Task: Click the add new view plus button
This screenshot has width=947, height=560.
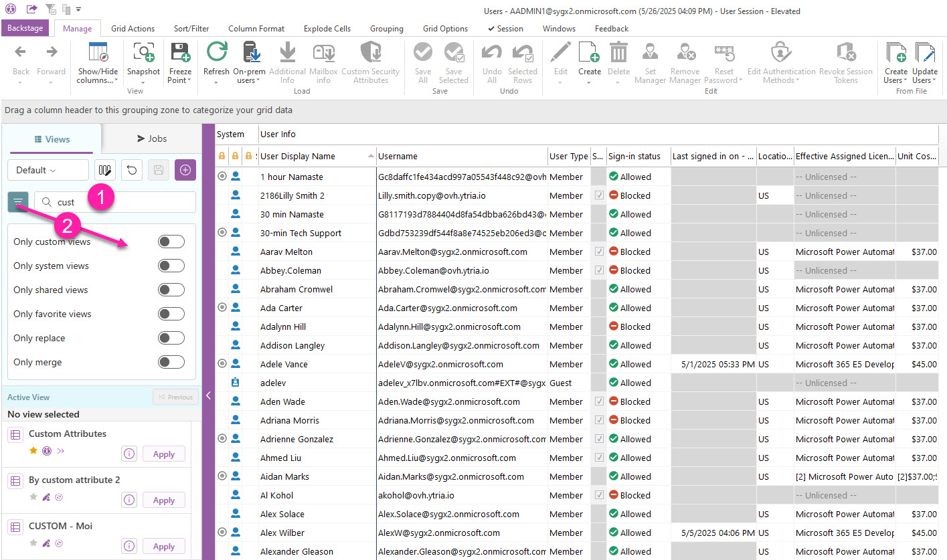Action: click(x=185, y=170)
